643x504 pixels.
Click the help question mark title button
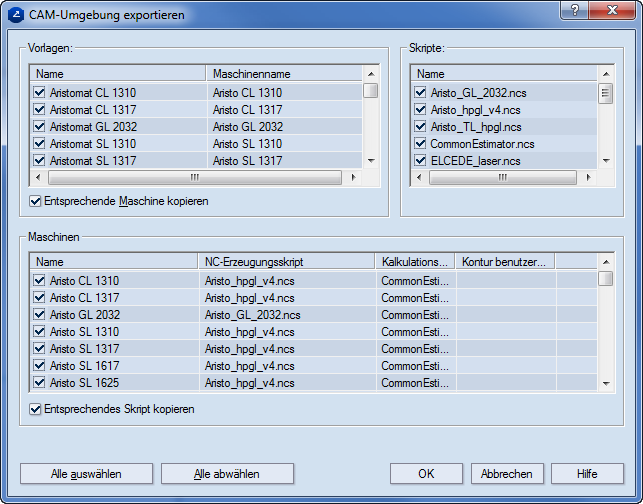(x=575, y=10)
